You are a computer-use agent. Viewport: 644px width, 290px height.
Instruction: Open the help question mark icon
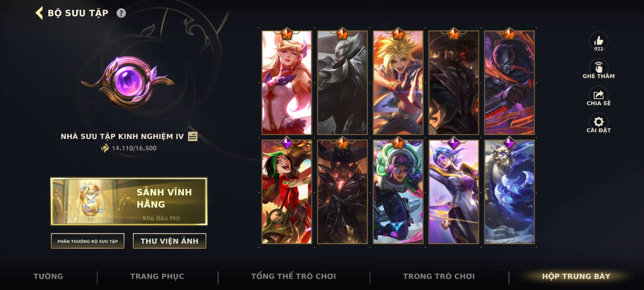pos(121,13)
